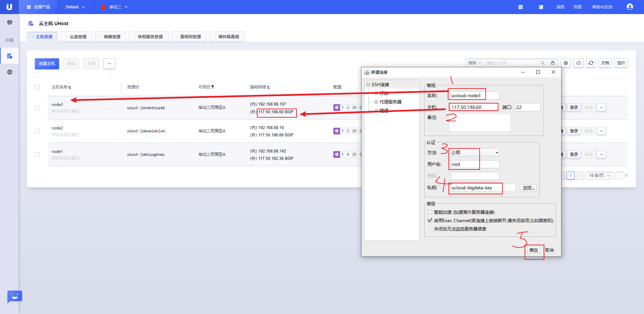Open 消息 messages in the top bar

[560, 7]
